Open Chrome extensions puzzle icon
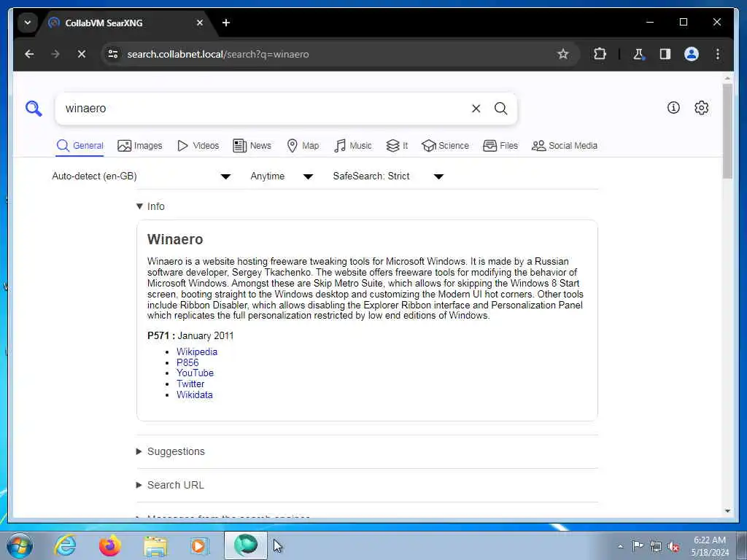The width and height of the screenshot is (747, 560). pos(600,54)
